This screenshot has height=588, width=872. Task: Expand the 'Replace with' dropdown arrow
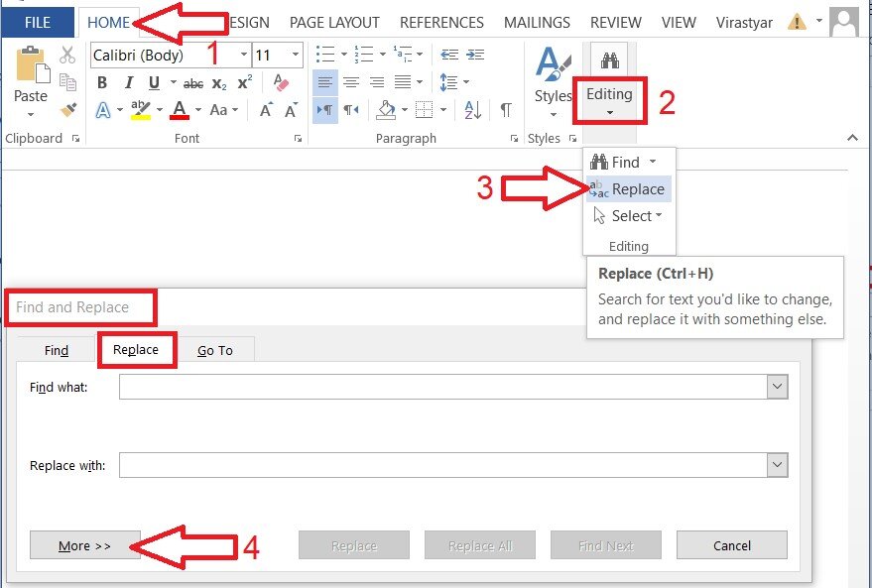777,465
